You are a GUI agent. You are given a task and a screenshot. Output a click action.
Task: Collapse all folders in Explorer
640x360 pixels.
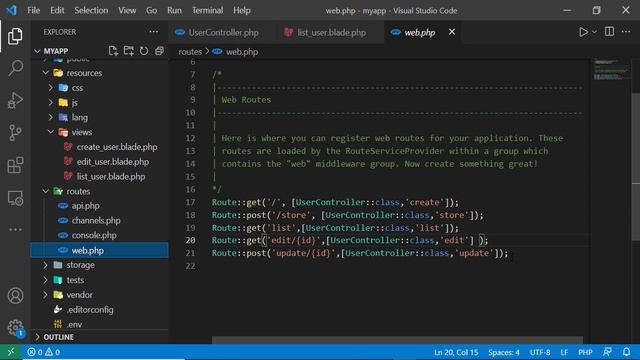tap(159, 51)
